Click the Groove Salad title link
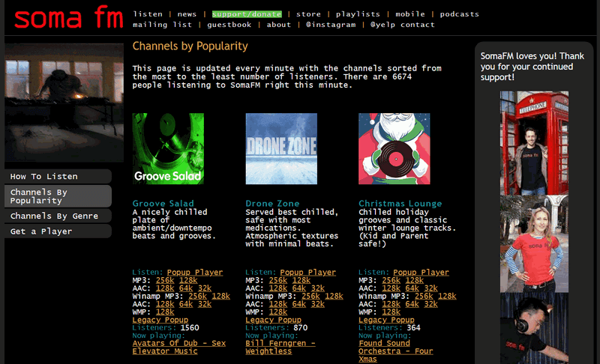 click(x=163, y=204)
